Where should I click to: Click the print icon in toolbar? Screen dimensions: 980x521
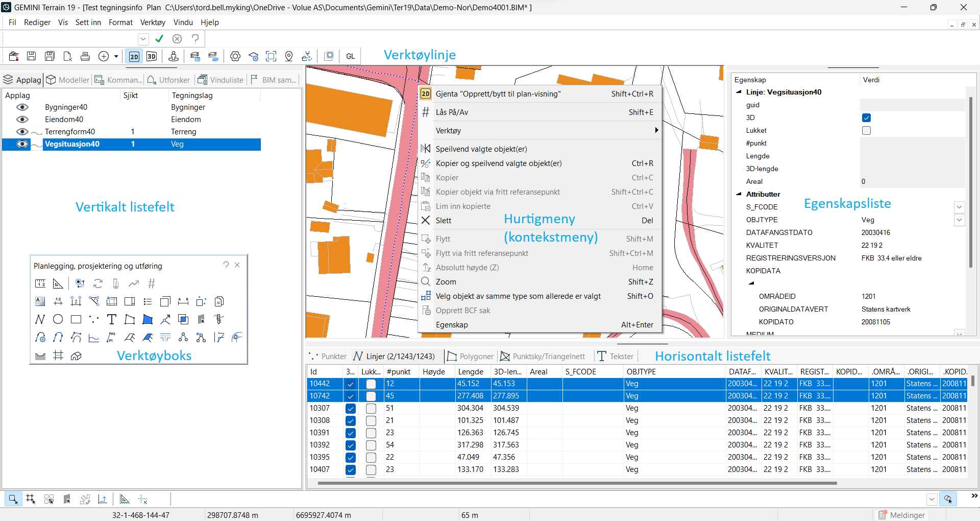[85, 56]
